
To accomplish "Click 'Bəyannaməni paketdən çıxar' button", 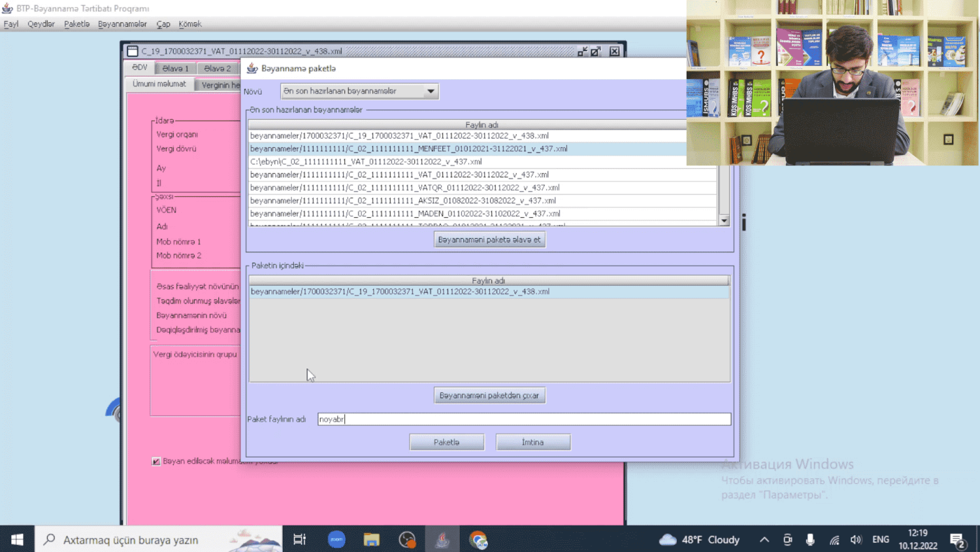I will click(x=489, y=396).
